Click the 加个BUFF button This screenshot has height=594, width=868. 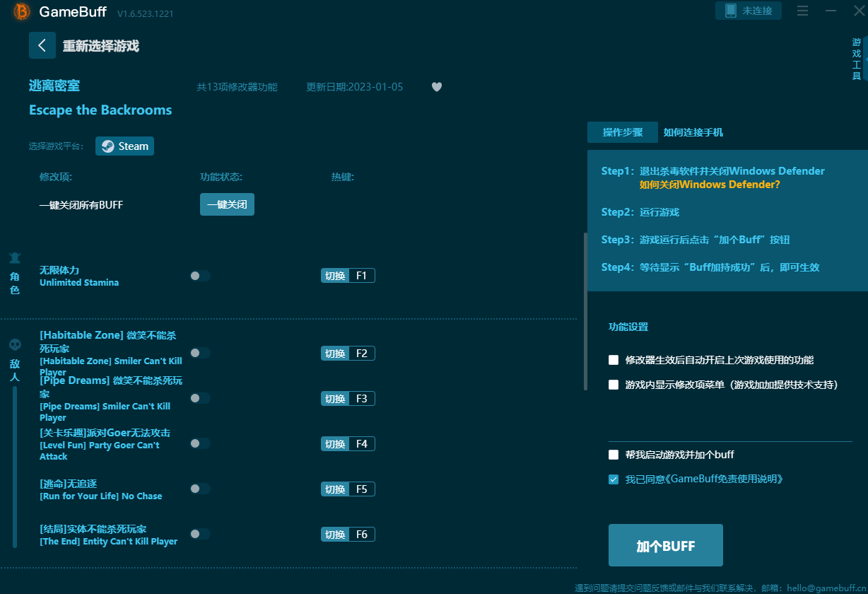pos(666,545)
